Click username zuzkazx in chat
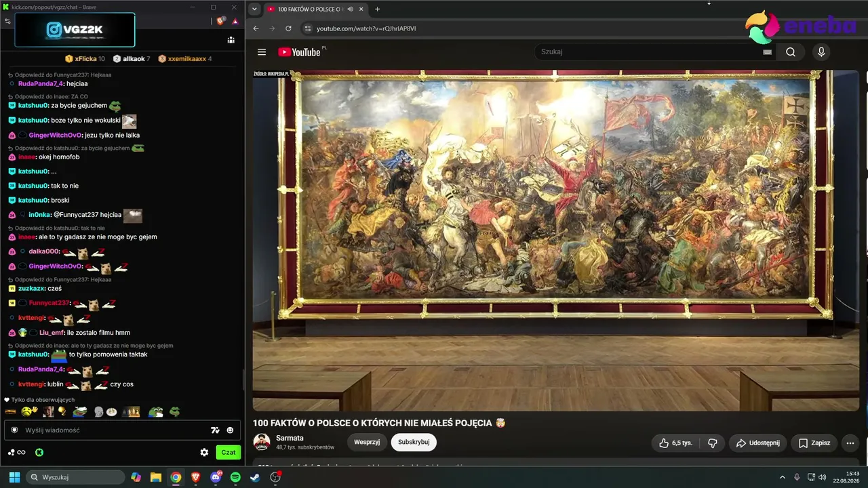 pyautogui.click(x=32, y=289)
